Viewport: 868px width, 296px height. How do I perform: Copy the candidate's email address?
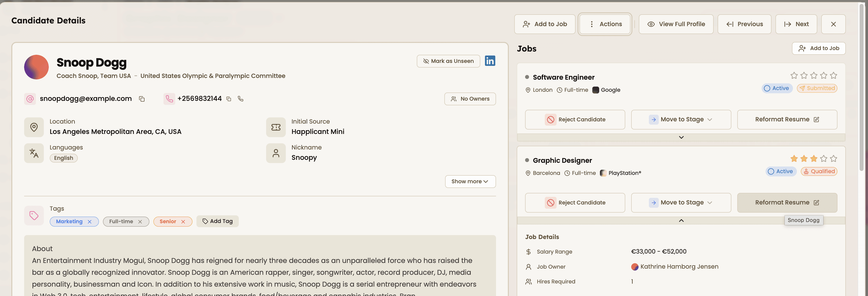tap(142, 99)
